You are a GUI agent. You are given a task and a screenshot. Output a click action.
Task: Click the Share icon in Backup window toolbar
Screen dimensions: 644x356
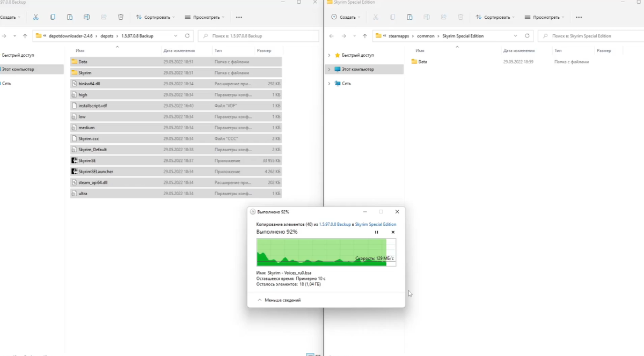(x=104, y=17)
